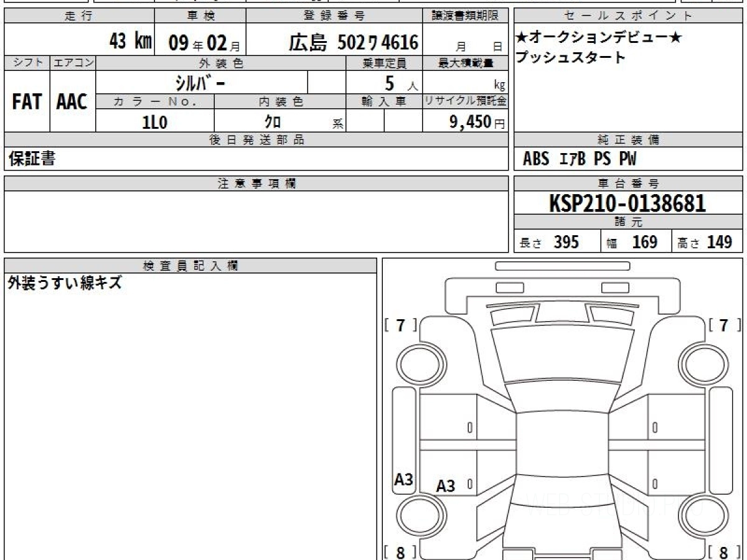Click the 車台番号 header
The width and height of the screenshot is (747, 560).
[628, 184]
